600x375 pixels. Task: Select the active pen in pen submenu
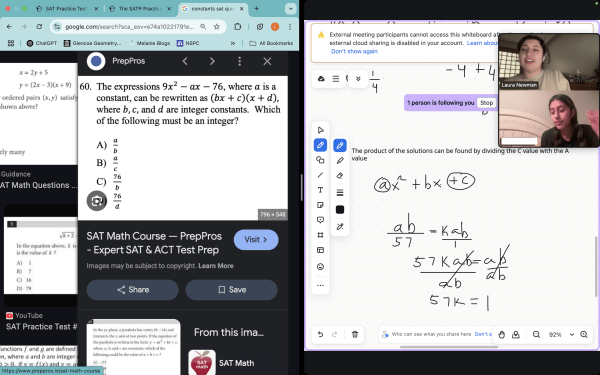(x=340, y=145)
